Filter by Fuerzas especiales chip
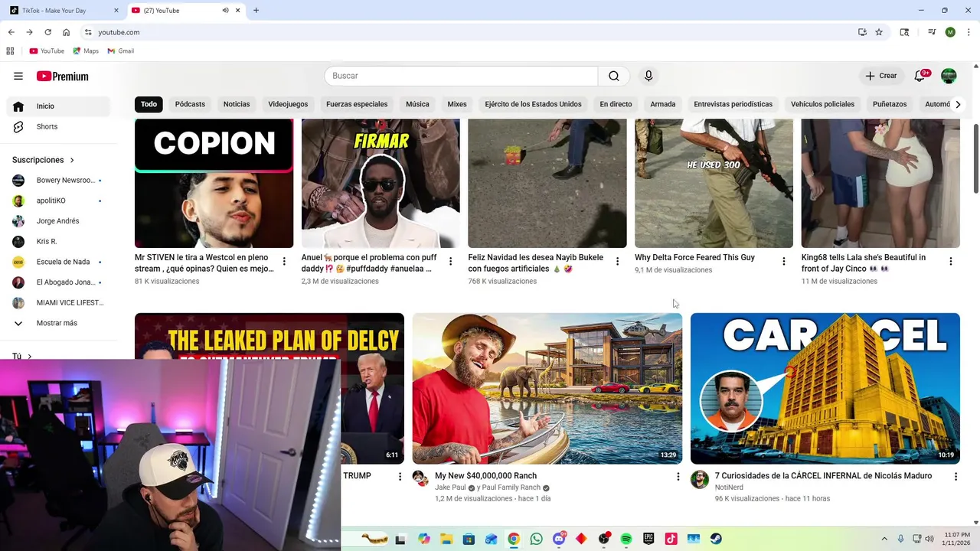Screen dimensions: 980x551 coord(357,104)
